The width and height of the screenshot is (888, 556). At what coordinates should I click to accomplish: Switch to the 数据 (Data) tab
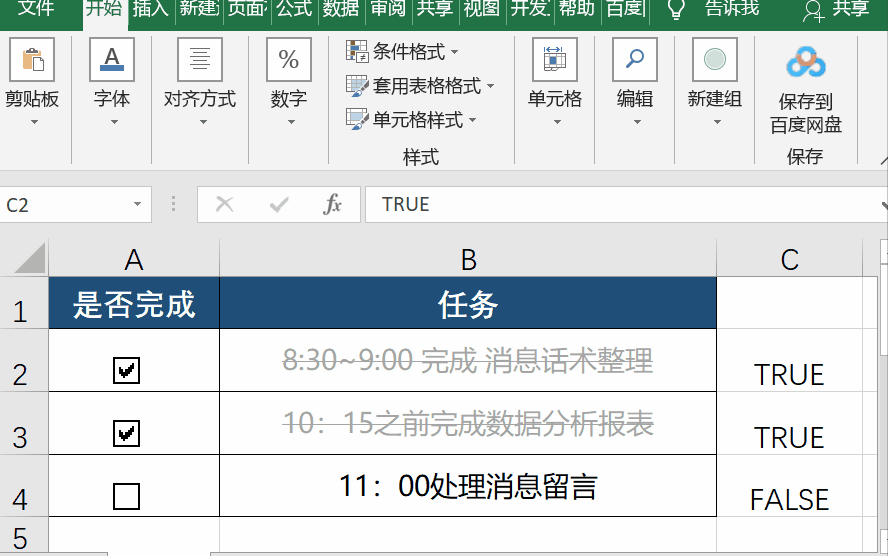tap(341, 8)
